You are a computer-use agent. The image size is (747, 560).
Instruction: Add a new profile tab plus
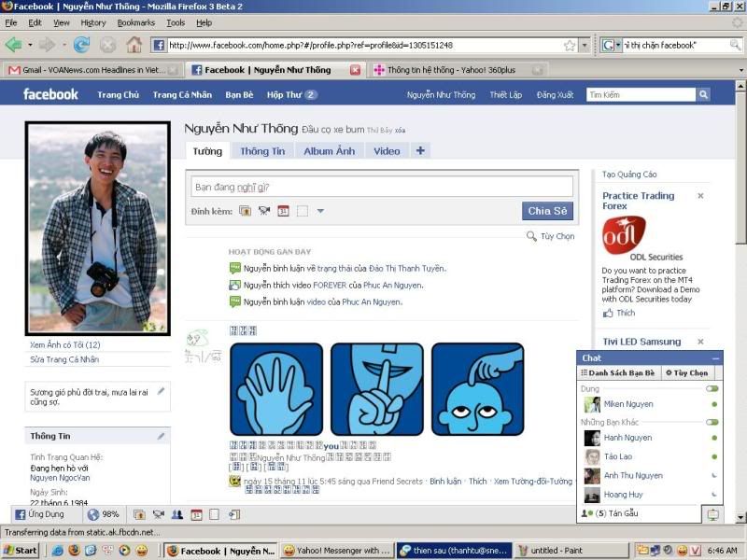[x=420, y=151]
